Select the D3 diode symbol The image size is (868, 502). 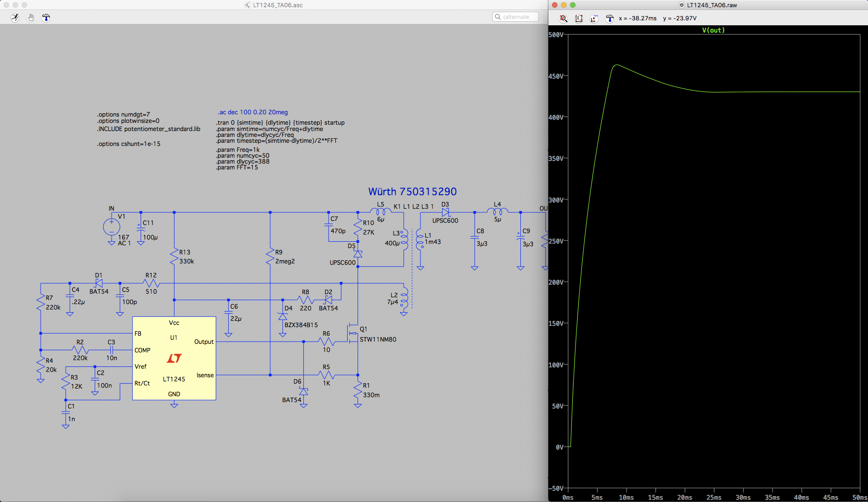point(445,212)
